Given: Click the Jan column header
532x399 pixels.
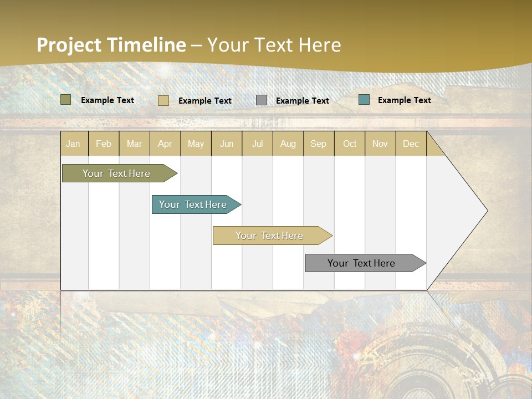Looking at the screenshot, I should [73, 144].
